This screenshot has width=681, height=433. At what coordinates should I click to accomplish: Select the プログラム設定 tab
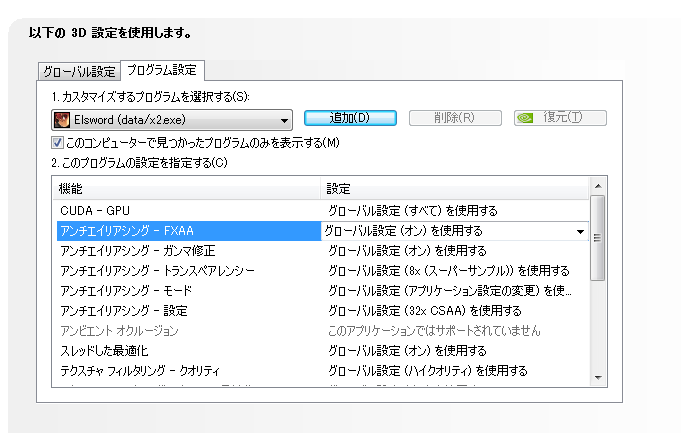(x=162, y=70)
